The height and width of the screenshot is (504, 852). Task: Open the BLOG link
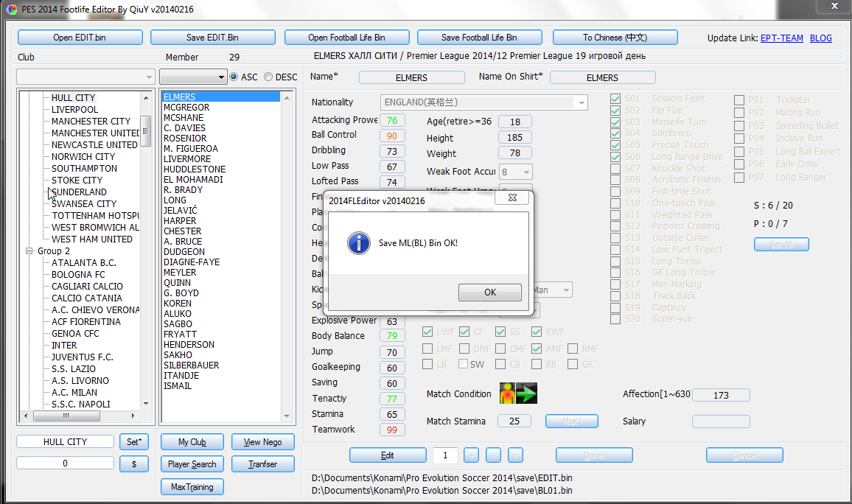(820, 38)
